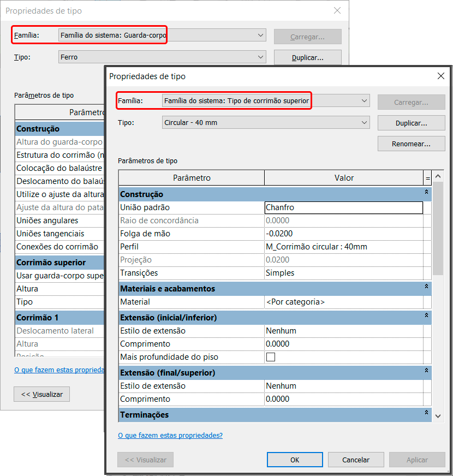Enable Mais profundidade do piso checkbox

(x=270, y=357)
